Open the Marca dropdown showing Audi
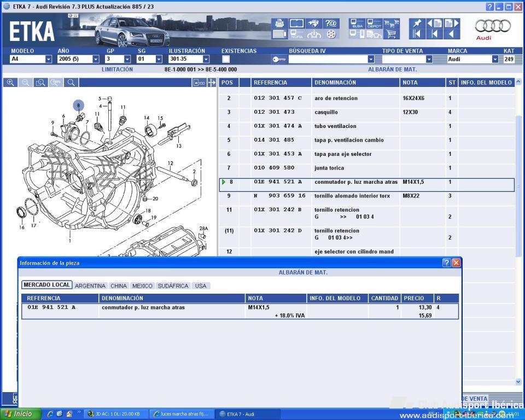Viewport: 525px width, 420px height. pyautogui.click(x=495, y=59)
